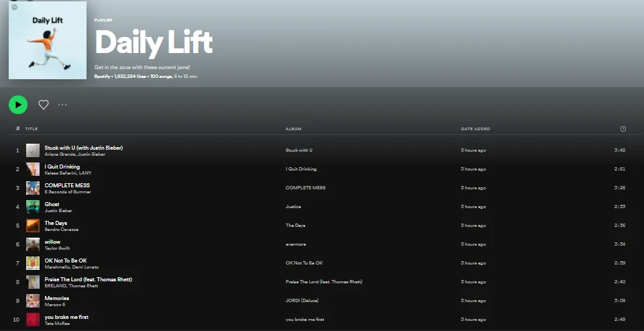Image resolution: width=644 pixels, height=331 pixels.
Task: Open the JORDI (Deluxe) album link
Action: coord(302,301)
